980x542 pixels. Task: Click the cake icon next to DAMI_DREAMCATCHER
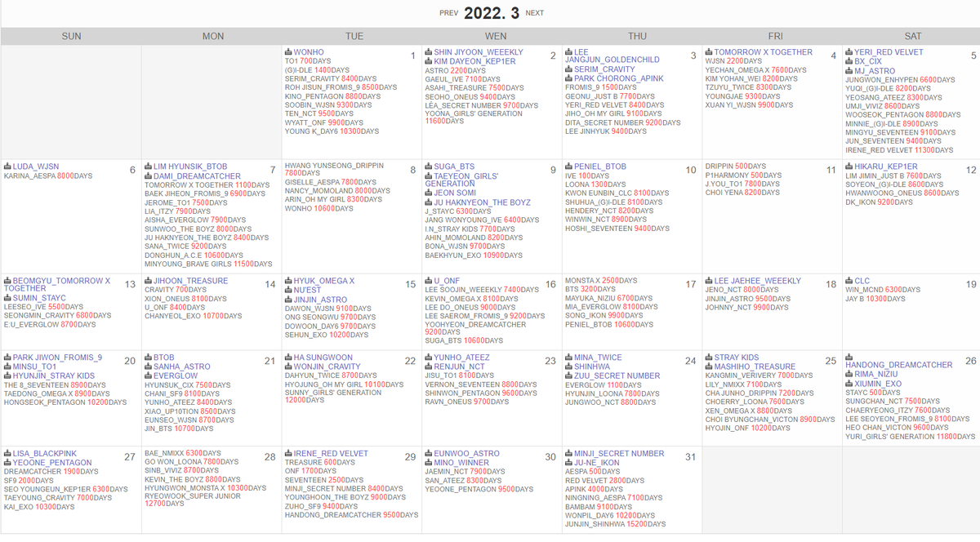point(148,175)
